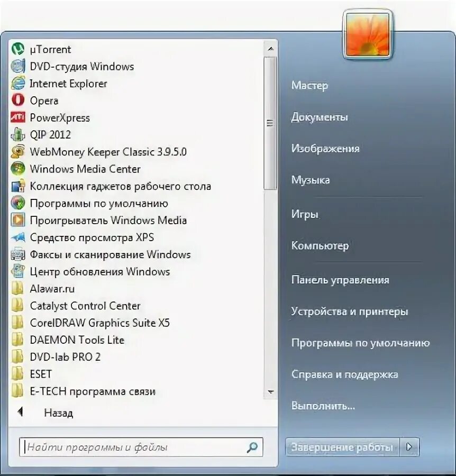Click scrollbar down arrow in program list

point(270,392)
